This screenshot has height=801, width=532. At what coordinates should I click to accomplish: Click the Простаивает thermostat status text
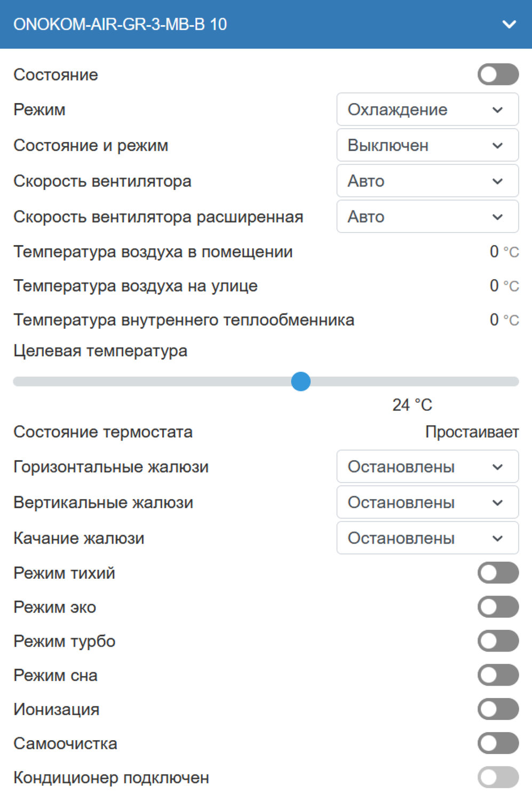tap(472, 432)
